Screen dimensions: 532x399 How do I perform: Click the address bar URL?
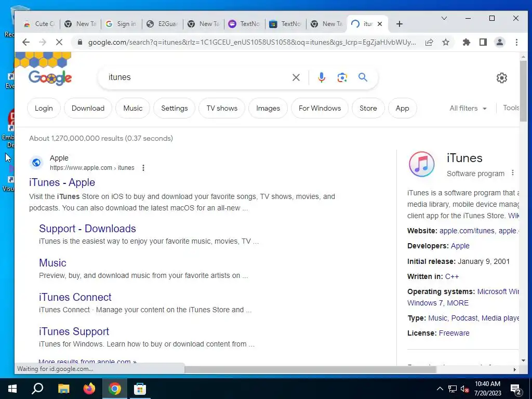pos(252,42)
